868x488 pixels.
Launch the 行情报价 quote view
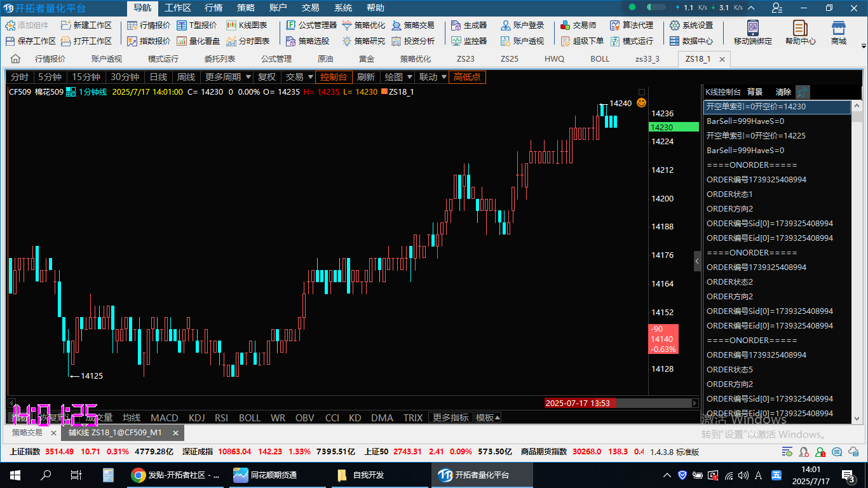coord(149,25)
